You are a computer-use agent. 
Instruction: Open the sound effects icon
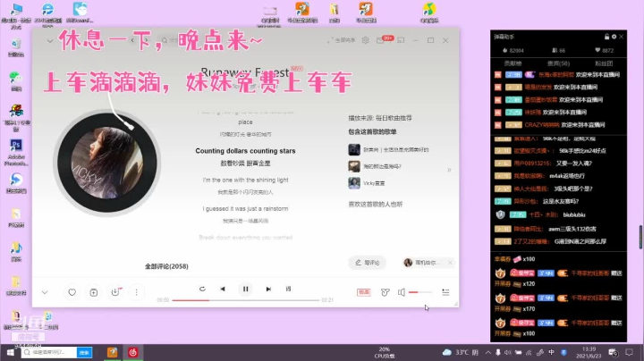385,292
